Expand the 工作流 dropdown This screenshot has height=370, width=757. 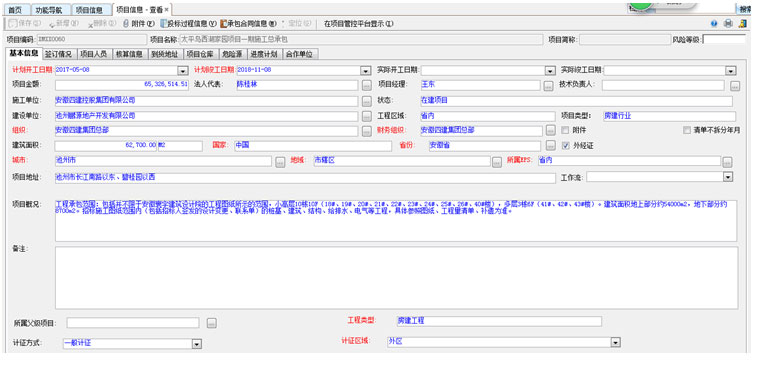click(728, 177)
